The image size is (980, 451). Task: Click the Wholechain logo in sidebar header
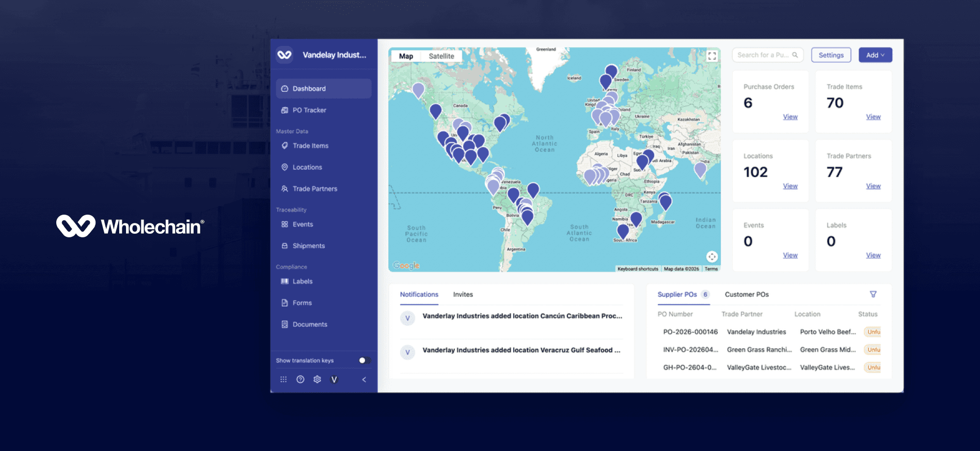point(284,55)
